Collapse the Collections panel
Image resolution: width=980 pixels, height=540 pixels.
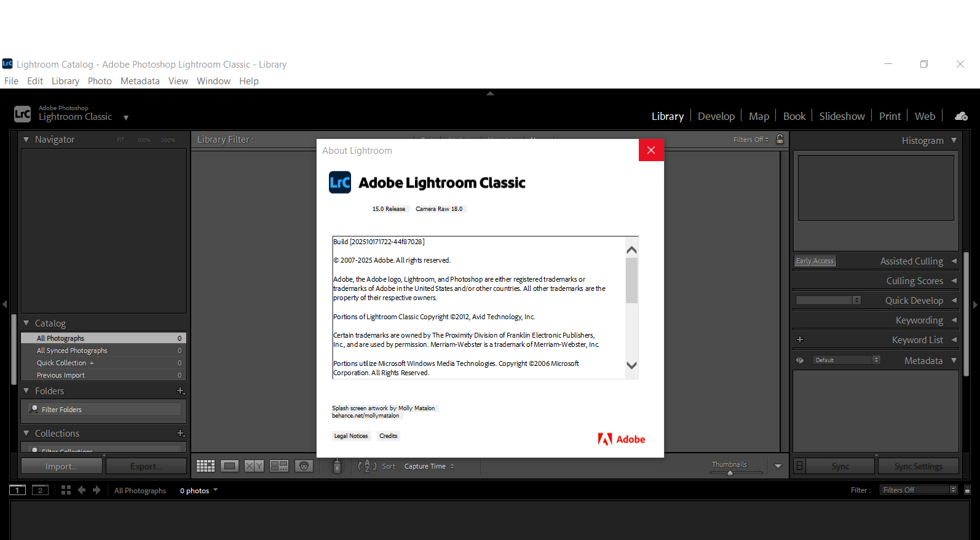[x=26, y=433]
